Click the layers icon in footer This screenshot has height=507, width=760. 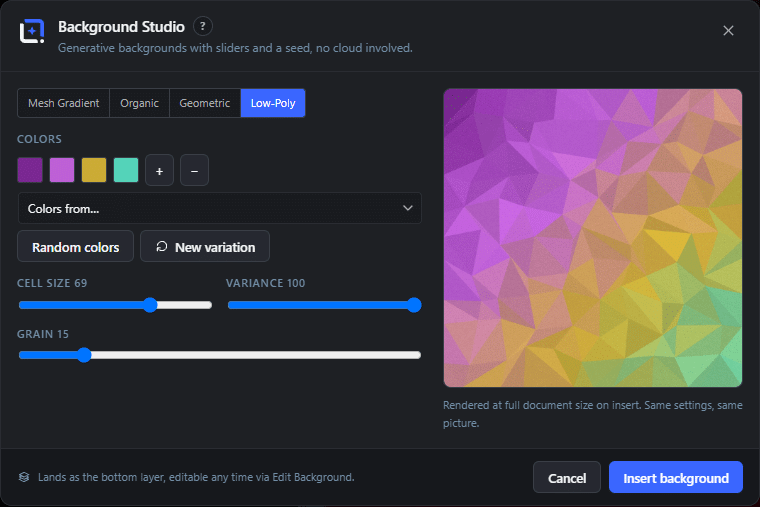24,477
